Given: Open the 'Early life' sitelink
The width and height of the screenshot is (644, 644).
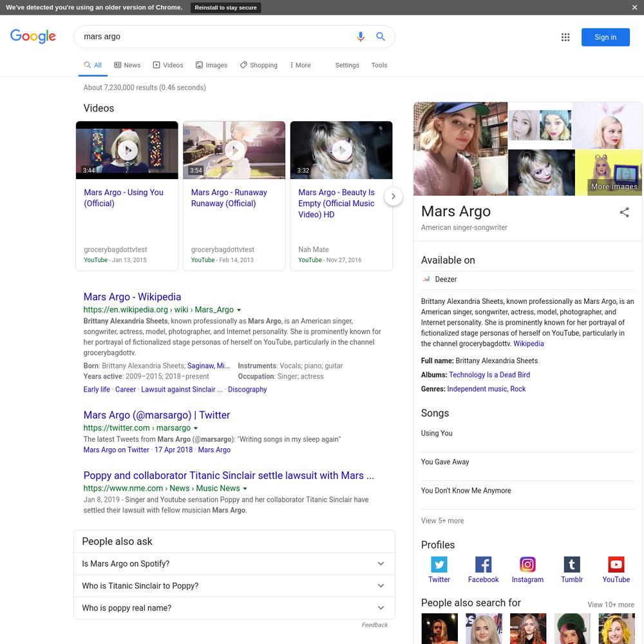Looking at the screenshot, I should point(97,390).
